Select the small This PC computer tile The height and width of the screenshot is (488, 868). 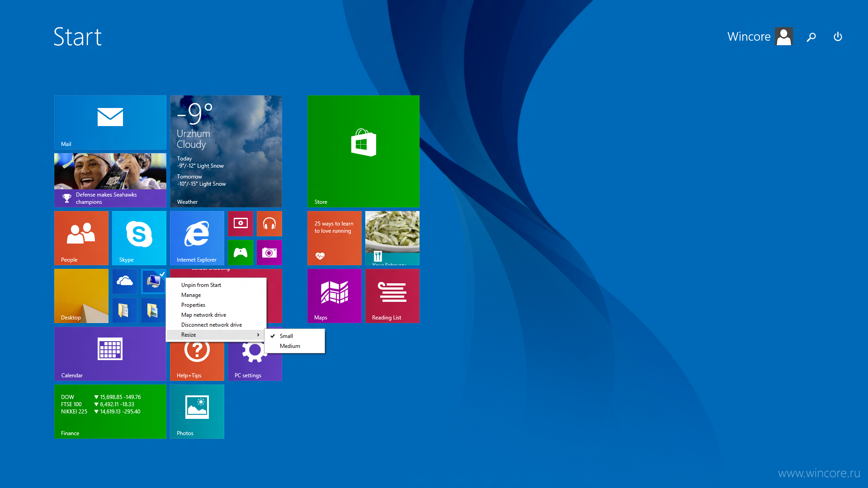[x=154, y=282]
